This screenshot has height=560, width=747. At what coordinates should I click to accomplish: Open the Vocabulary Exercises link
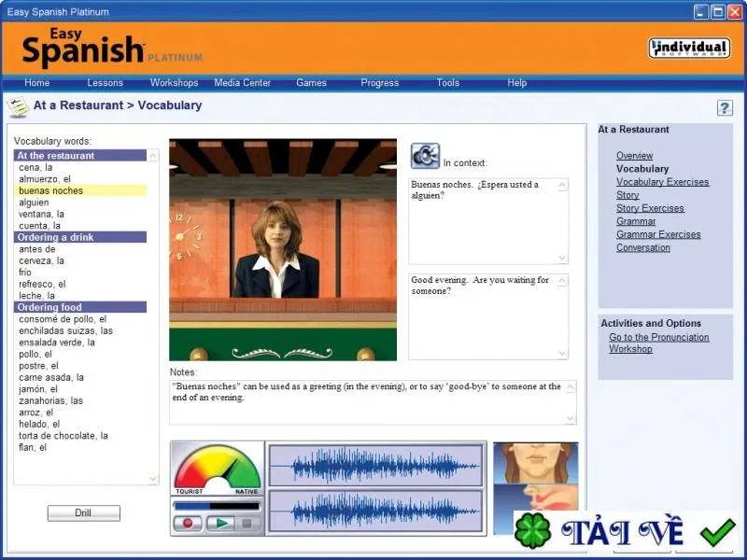tap(662, 182)
